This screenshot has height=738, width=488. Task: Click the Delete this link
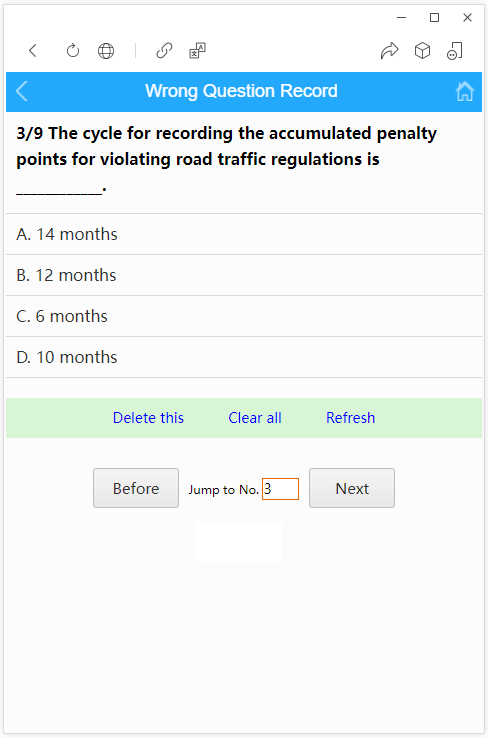click(148, 418)
